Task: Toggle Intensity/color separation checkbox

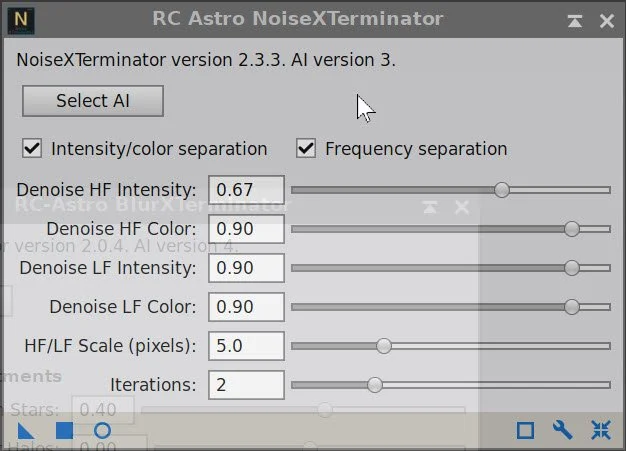Action: tap(32, 148)
